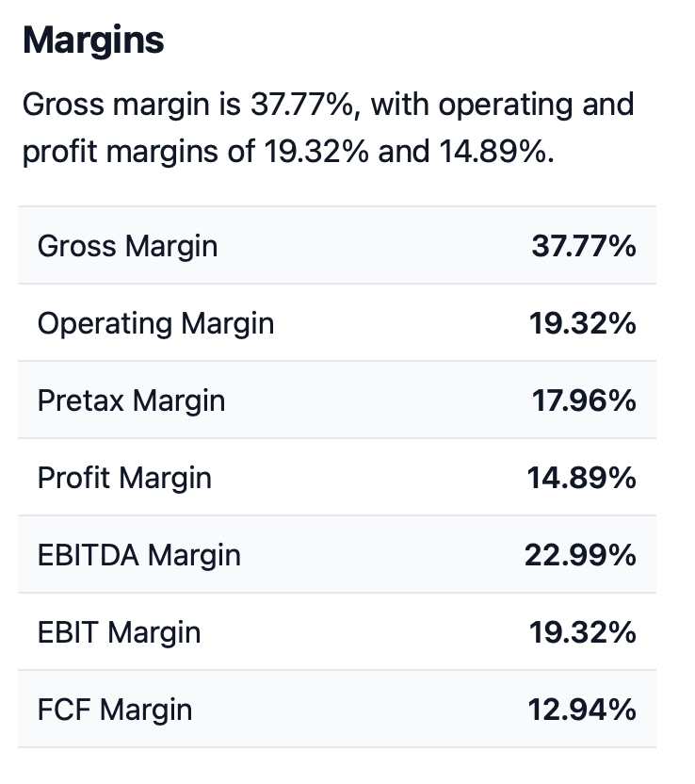
Task: Select the FCF Margin row label
Action: 114,710
